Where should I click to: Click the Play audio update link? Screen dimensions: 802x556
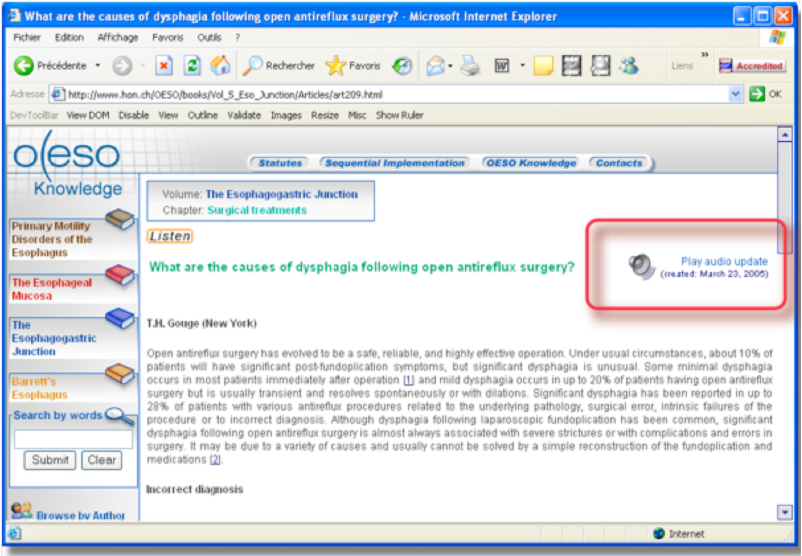point(724,261)
